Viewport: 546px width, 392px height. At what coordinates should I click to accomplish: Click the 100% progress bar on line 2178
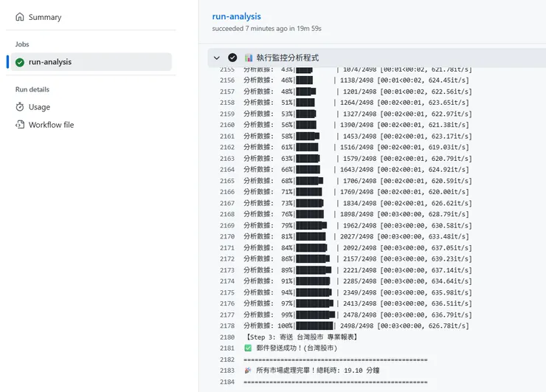(315, 326)
